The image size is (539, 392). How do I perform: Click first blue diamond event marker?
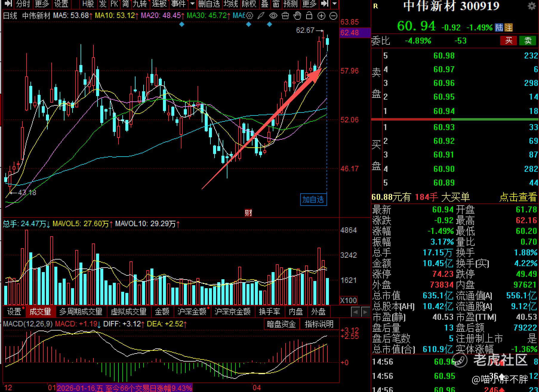(x=182, y=24)
